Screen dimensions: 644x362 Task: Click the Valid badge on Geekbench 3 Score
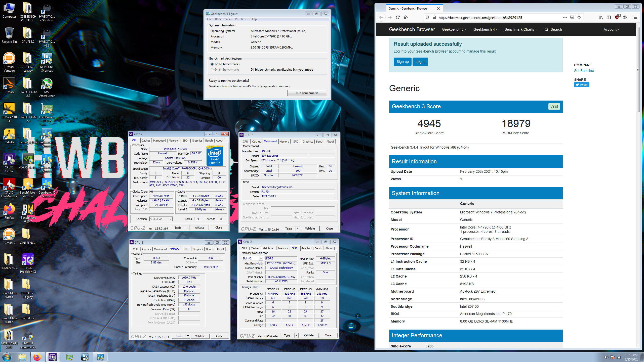(x=554, y=106)
